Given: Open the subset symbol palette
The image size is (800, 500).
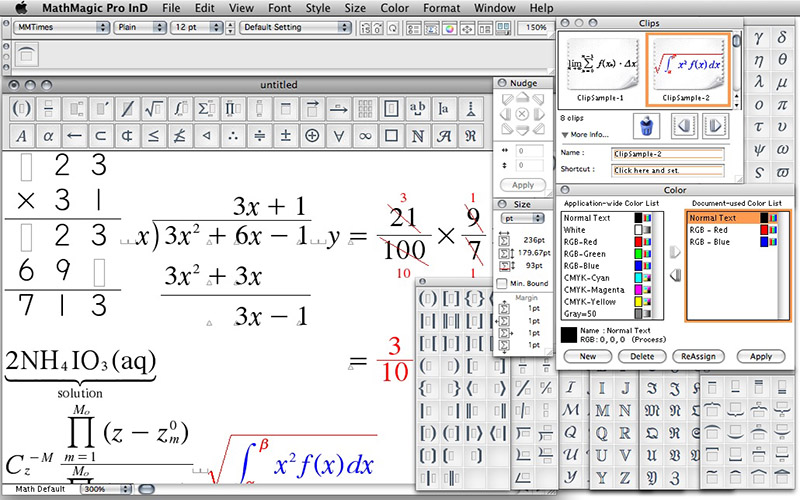Looking at the screenshot, I should point(101,136).
